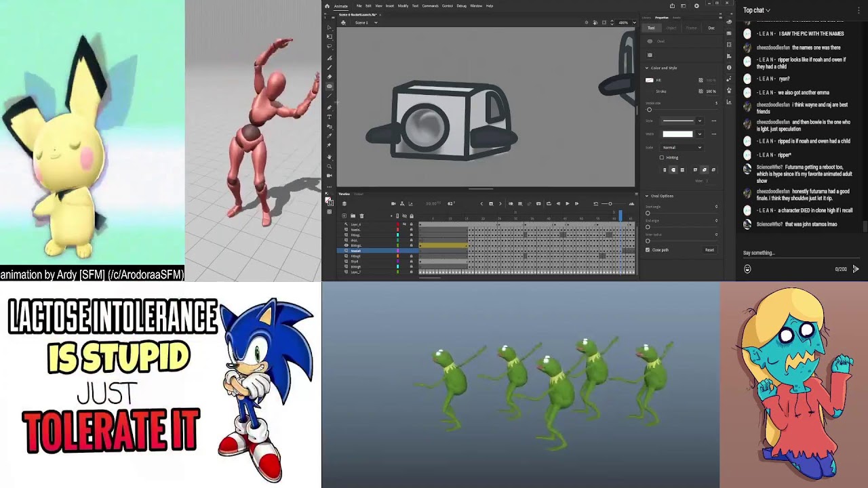Adjust the Stroke size slider
Screen dimensions: 868x488
[x=649, y=110]
